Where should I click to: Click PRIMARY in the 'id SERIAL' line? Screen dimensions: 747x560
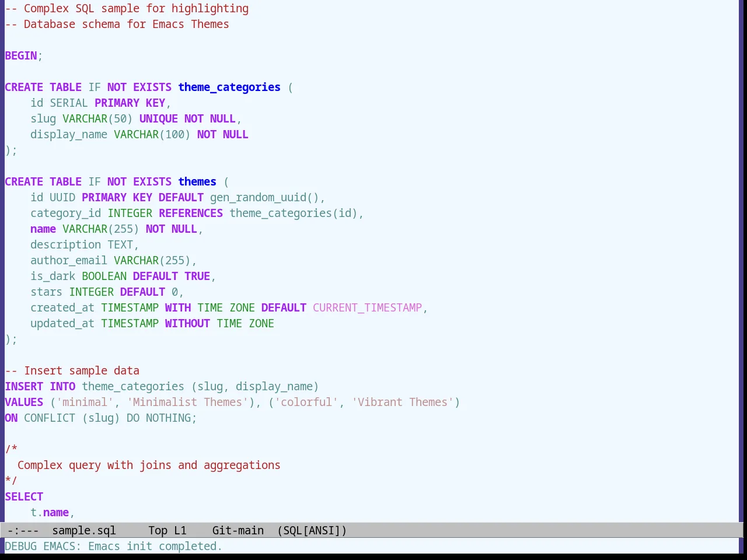[117, 103]
